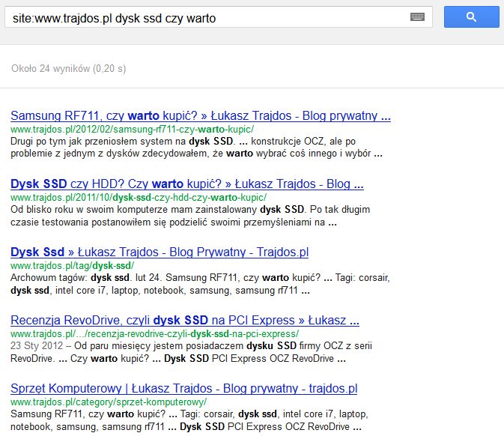Focus the search field containing site:www.trajdos.pl query
Screen dimensions: 504x436
[219, 17]
